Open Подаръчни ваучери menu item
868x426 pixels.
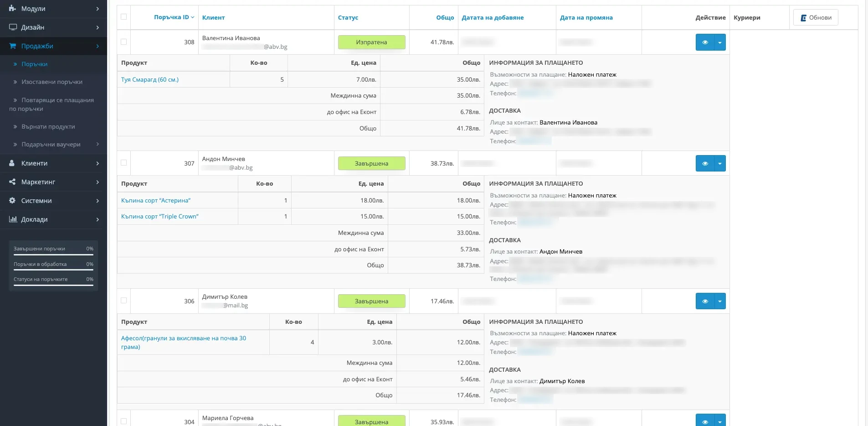tap(51, 144)
